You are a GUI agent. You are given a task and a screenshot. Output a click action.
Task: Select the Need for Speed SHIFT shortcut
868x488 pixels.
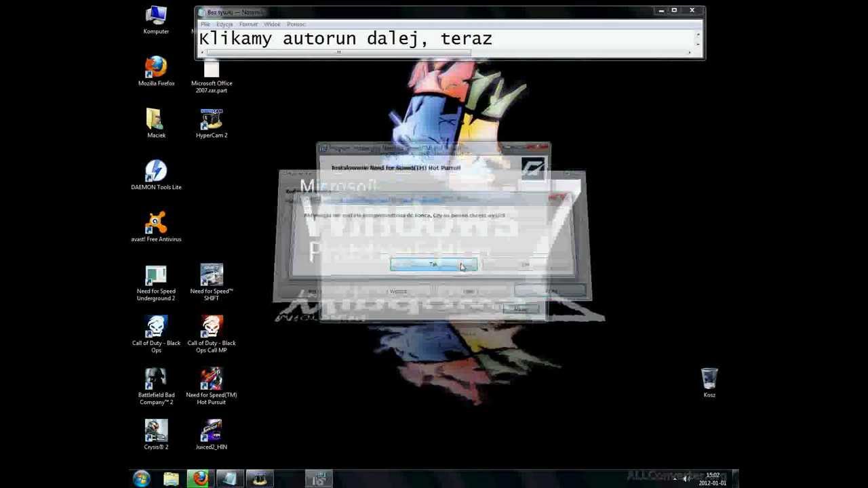pyautogui.click(x=212, y=283)
